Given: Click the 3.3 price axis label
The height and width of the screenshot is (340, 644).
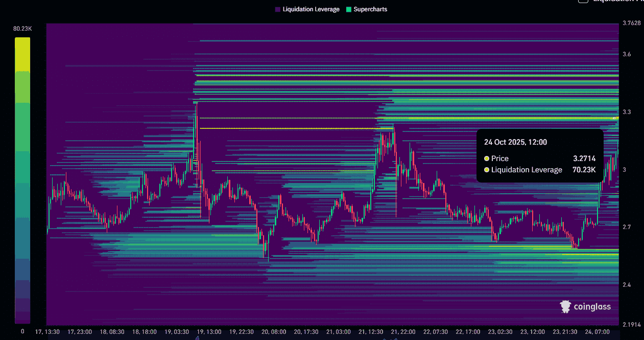Looking at the screenshot, I should click(627, 112).
